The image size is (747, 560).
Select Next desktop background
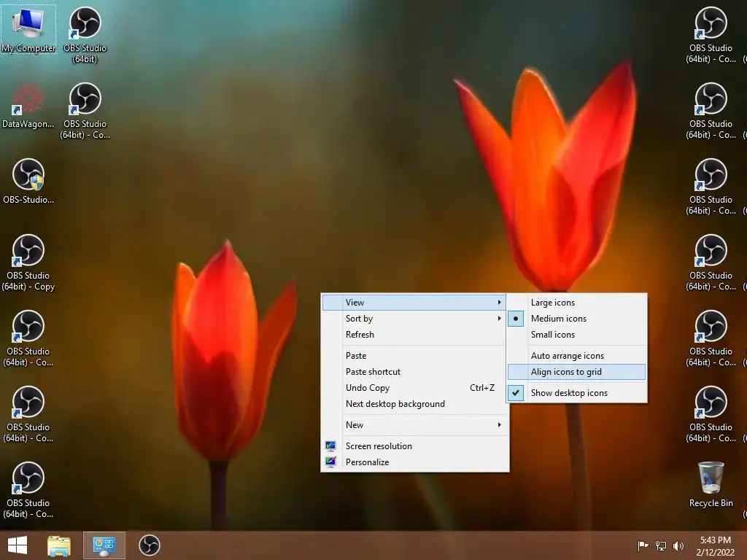tap(414, 404)
